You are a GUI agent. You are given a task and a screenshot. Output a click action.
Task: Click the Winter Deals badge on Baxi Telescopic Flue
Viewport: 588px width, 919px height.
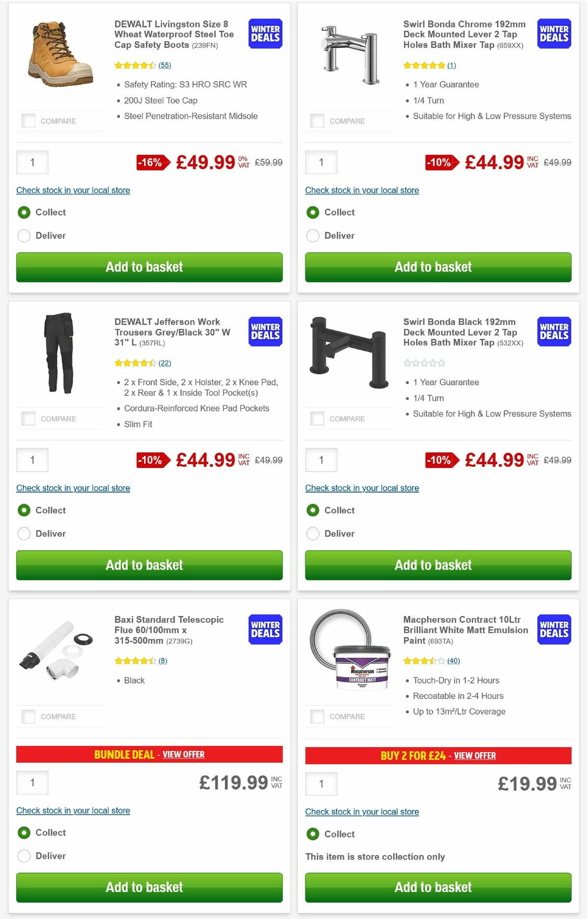coord(265,629)
